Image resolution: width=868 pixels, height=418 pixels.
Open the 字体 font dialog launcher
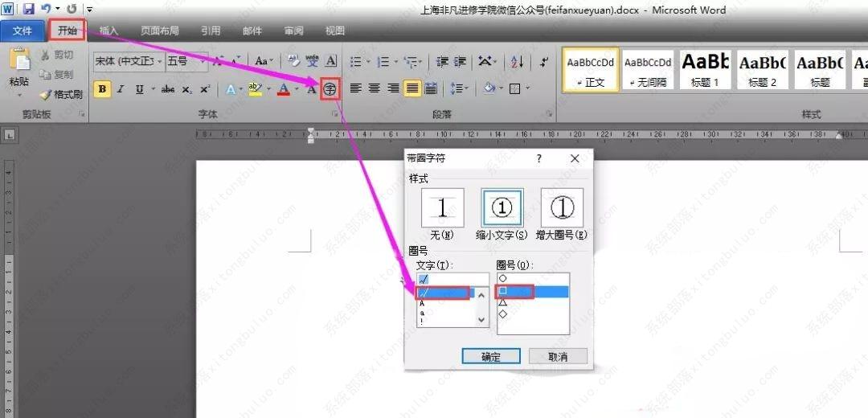(x=334, y=114)
